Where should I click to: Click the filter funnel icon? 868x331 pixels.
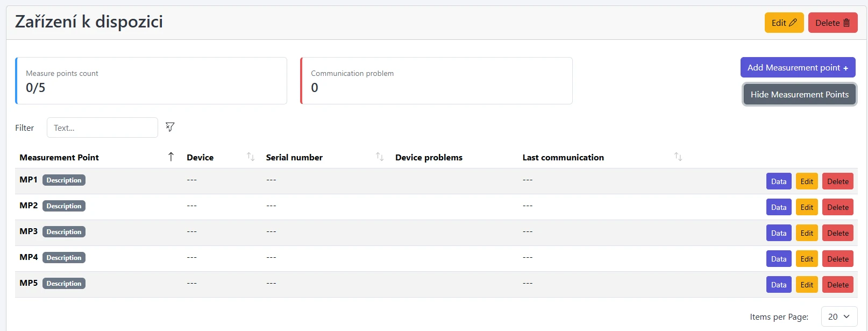click(170, 127)
